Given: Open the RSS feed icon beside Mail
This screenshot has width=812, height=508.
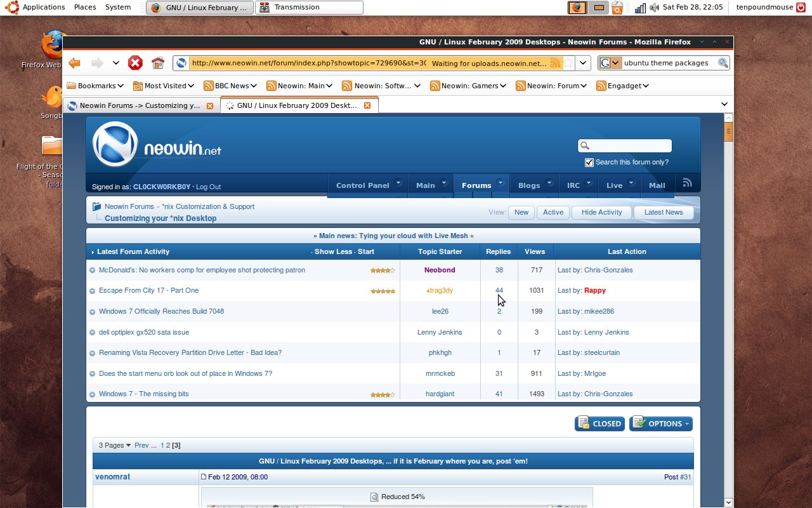Looking at the screenshot, I should (687, 184).
